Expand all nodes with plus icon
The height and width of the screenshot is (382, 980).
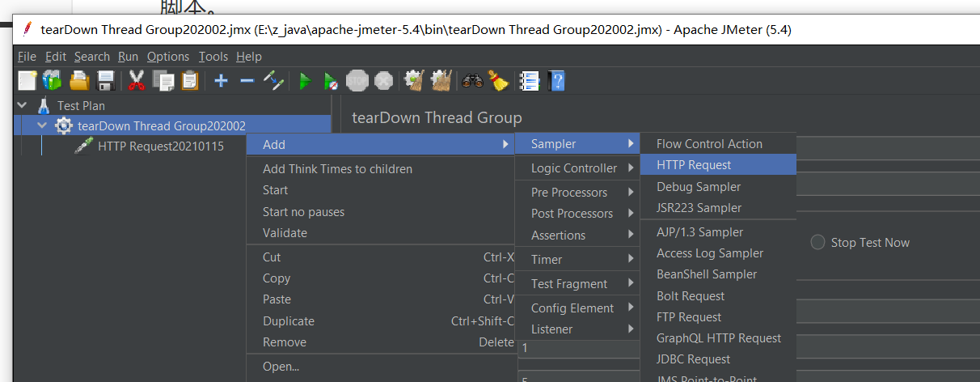point(221,80)
